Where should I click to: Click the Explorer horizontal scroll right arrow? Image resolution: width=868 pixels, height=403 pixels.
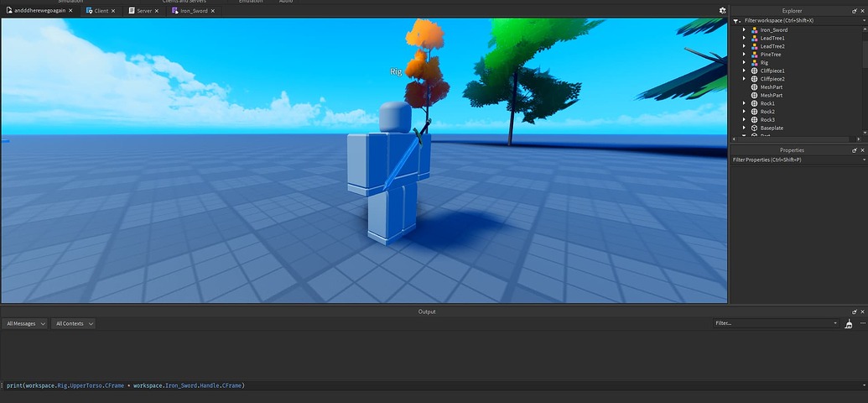(859, 139)
